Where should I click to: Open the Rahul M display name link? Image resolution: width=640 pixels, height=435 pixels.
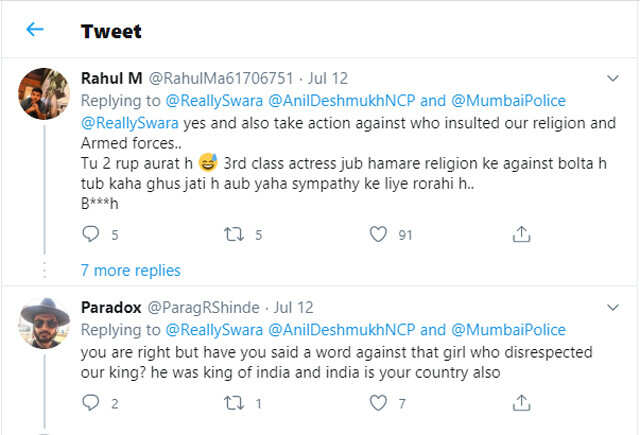click(x=112, y=78)
